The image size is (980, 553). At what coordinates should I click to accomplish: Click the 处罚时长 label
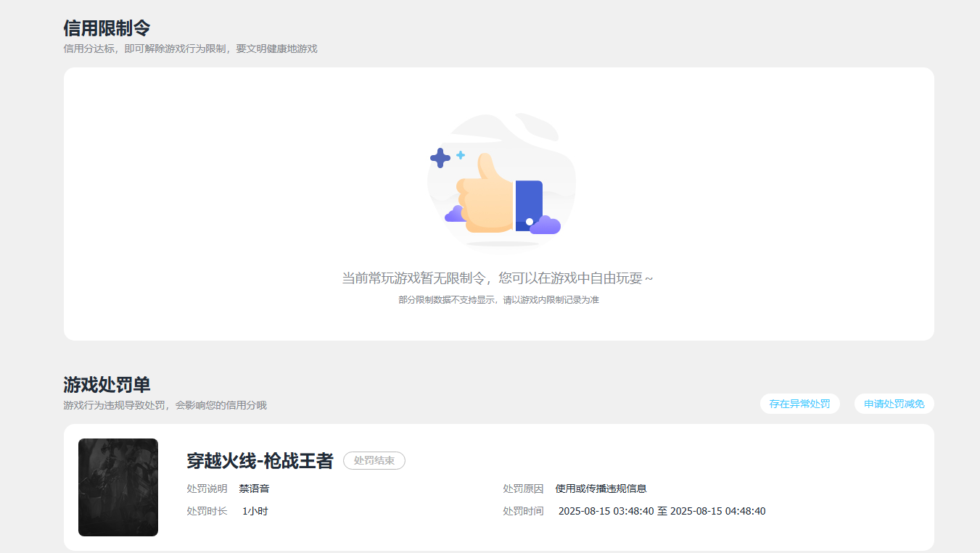[x=207, y=511]
